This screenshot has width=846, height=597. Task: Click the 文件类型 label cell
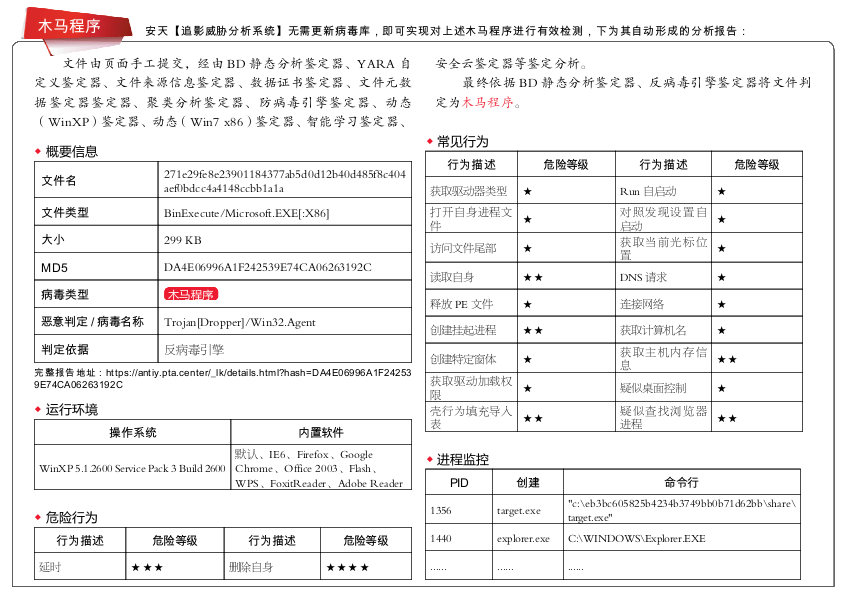(96, 212)
